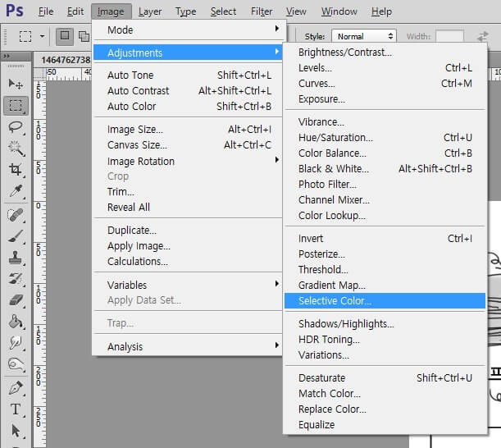Open the Select menu

pos(223,11)
